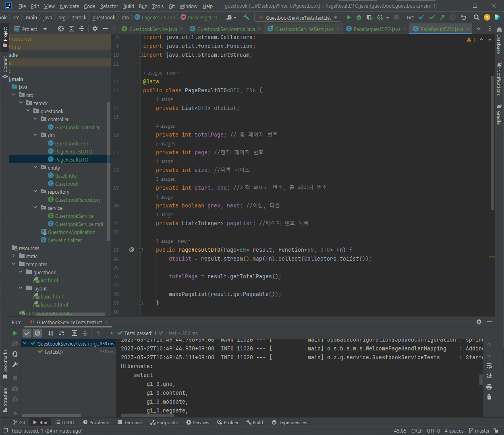This screenshot has width=504, height=435.
Task: Rerun tests in the Run panel
Action: click(15, 333)
